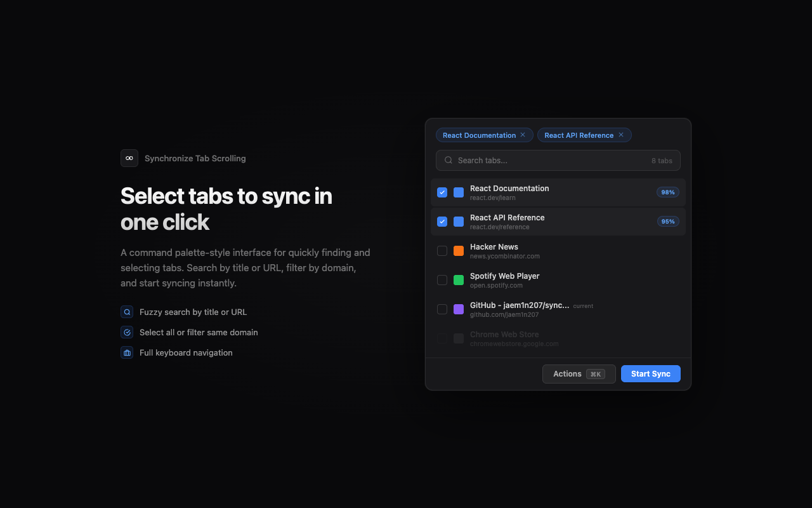Click the 98% badge on React Documentation
The width and height of the screenshot is (812, 508).
coord(668,192)
